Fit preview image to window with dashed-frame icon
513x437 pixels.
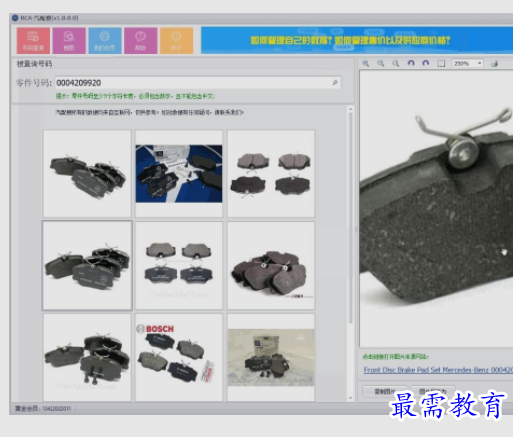(441, 63)
